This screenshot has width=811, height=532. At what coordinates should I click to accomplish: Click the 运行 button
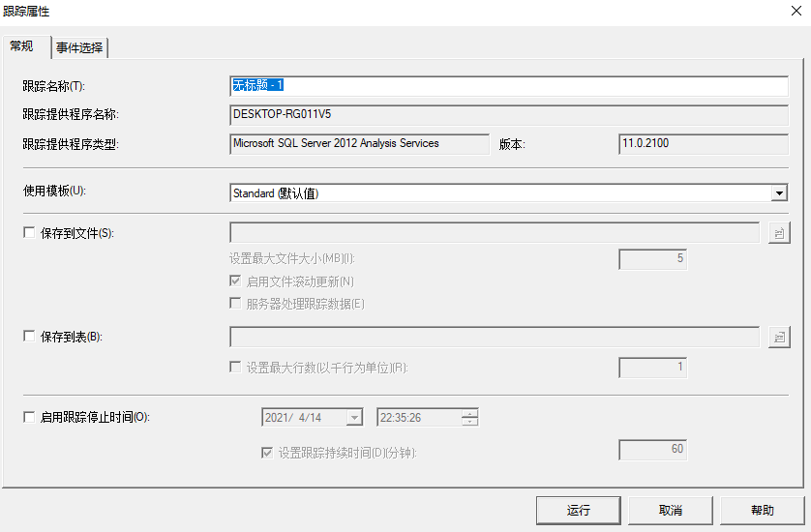coord(579,511)
